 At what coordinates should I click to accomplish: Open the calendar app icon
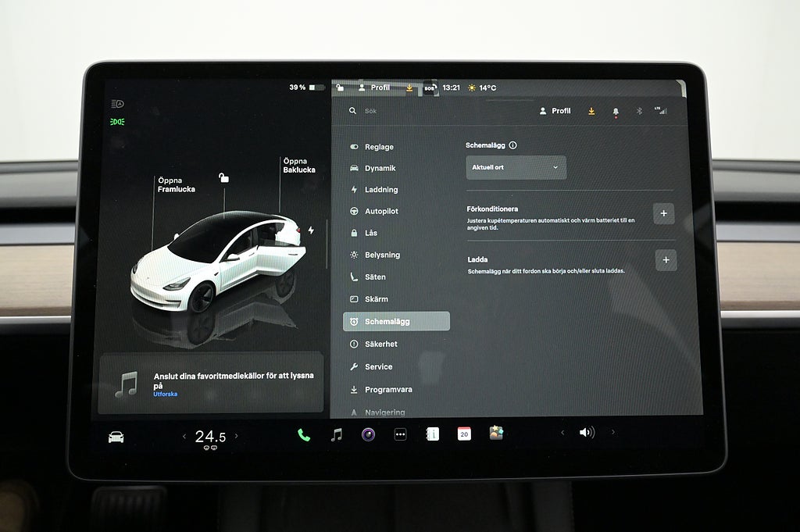(464, 434)
